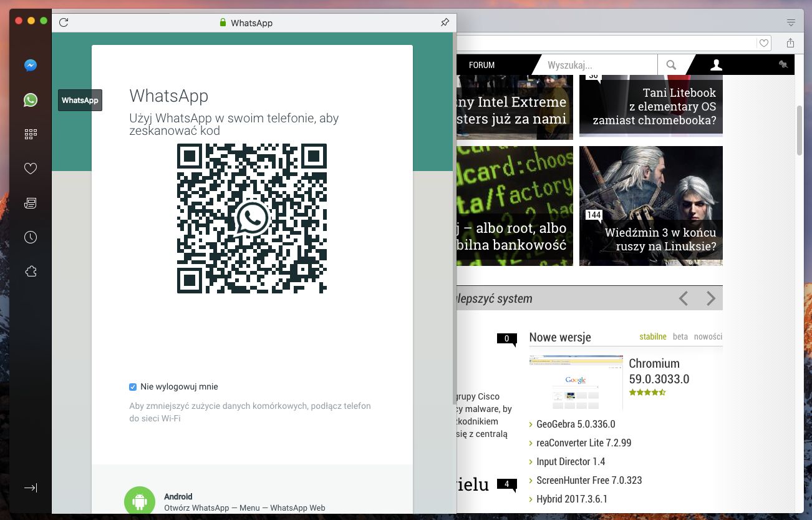Screen dimensions: 812x520
Task: Open the ScreenHunter Free 7.0.323 link
Action: pos(589,480)
